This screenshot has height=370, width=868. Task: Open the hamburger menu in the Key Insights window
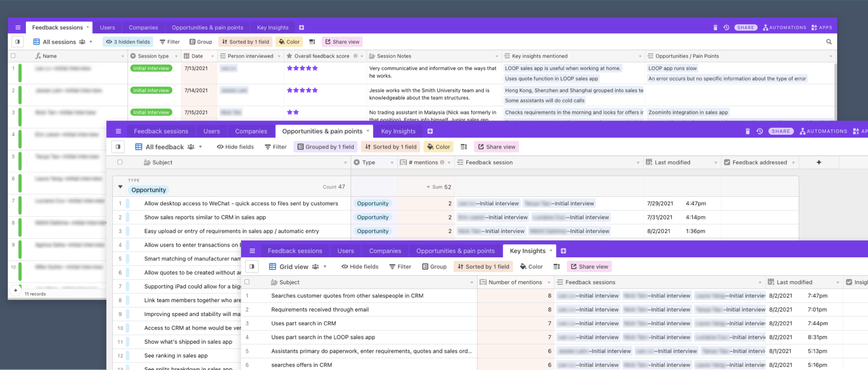tap(252, 251)
